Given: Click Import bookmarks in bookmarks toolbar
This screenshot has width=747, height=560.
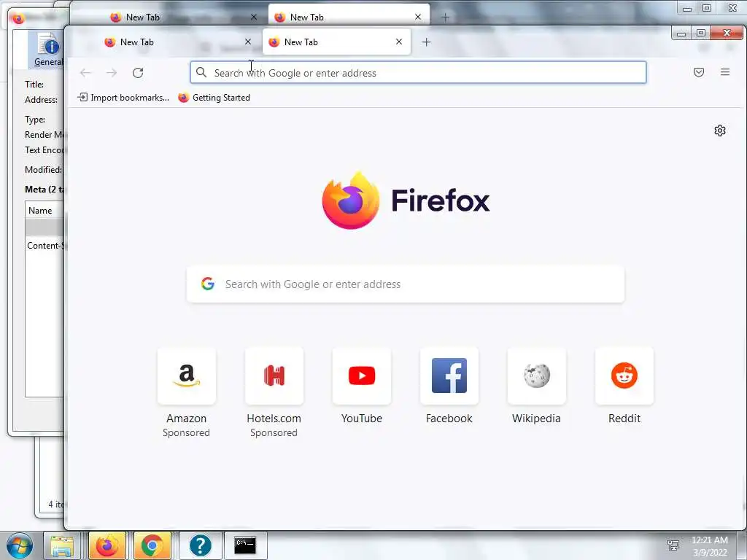Looking at the screenshot, I should click(x=123, y=98).
